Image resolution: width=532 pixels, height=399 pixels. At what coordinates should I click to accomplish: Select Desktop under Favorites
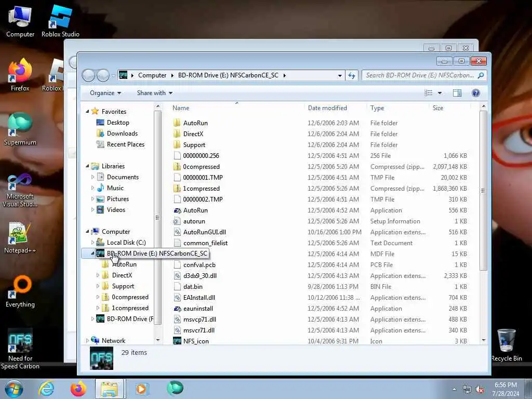pyautogui.click(x=113, y=123)
